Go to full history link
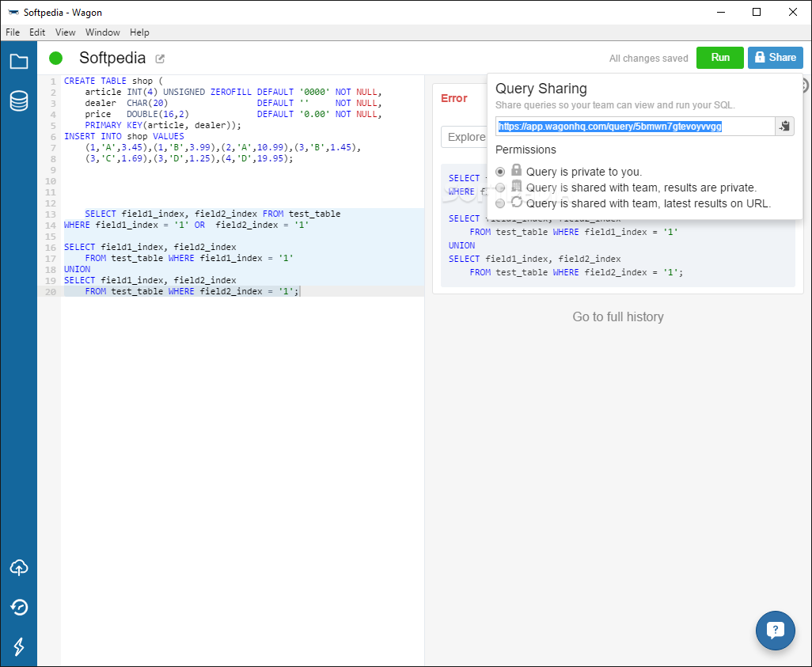The width and height of the screenshot is (812, 667). click(618, 317)
